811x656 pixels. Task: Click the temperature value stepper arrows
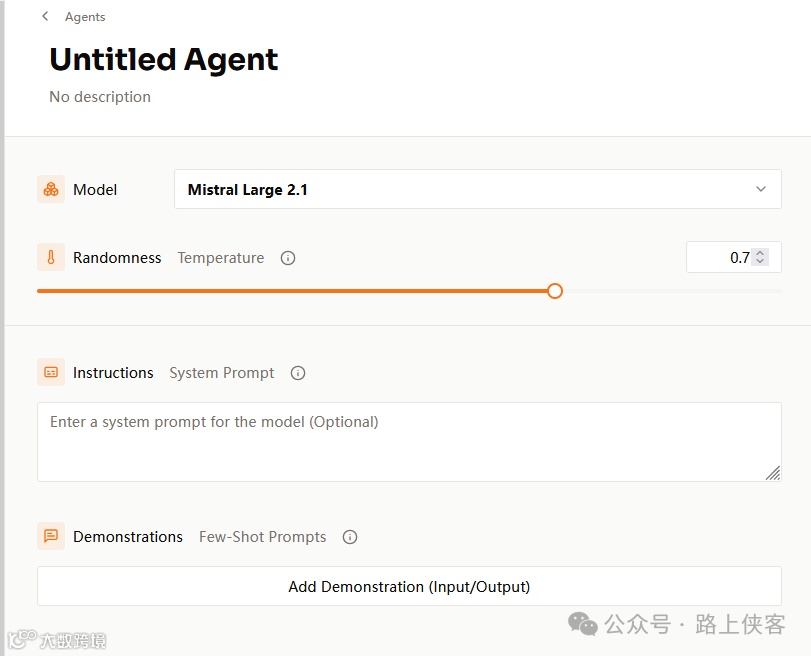point(760,257)
